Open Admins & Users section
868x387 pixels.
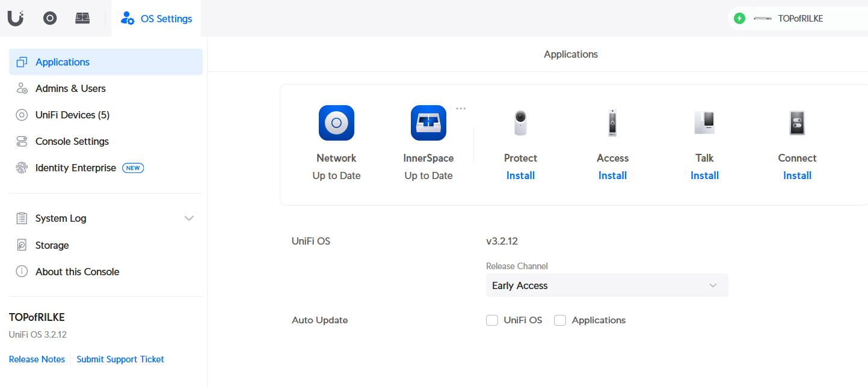tap(106, 88)
